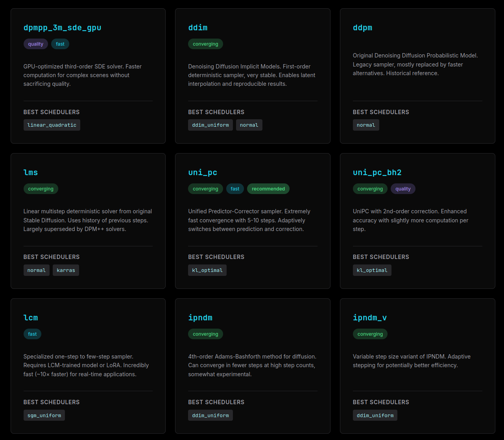
Task: Select the sgm_uniform scheduler under lcm
Action: (44, 415)
